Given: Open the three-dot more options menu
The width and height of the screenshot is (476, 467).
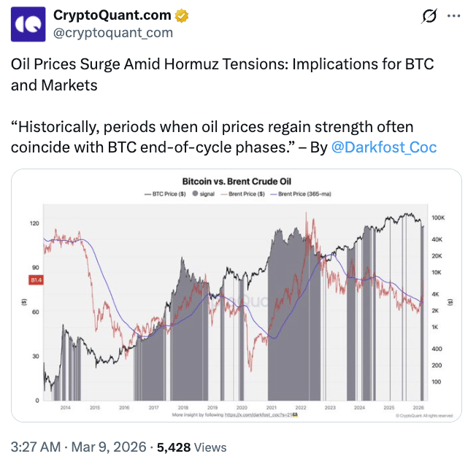Looking at the screenshot, I should 453,16.
